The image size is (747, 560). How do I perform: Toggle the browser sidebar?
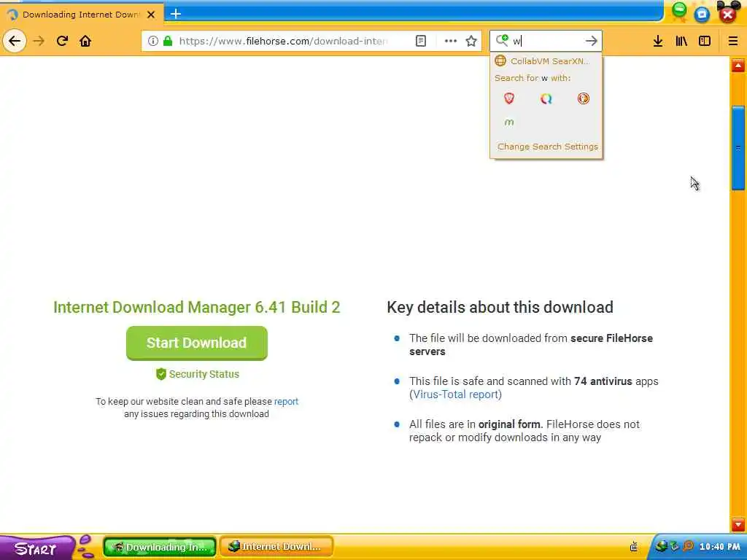pos(705,41)
